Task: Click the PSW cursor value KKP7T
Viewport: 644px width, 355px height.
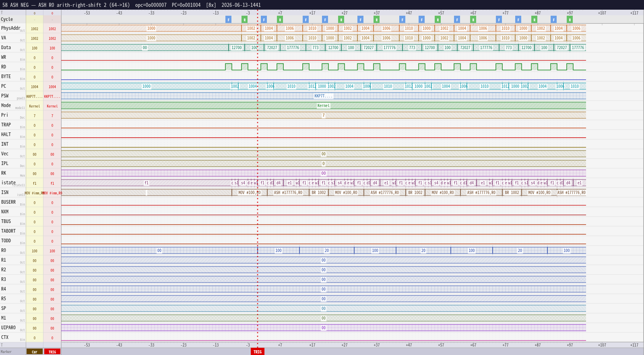Action: (35, 97)
